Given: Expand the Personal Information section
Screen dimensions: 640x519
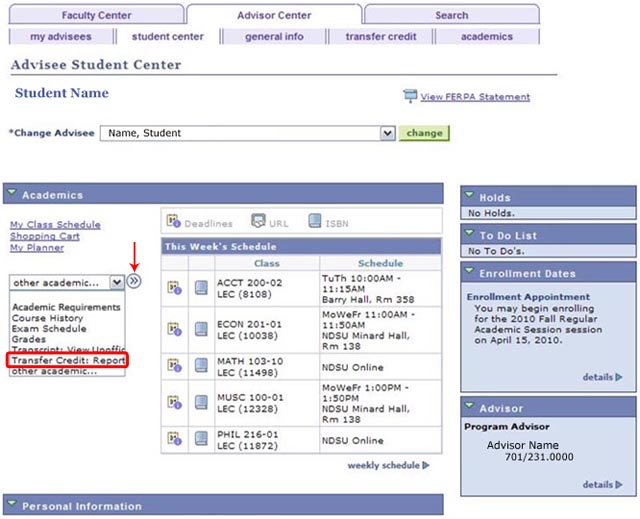Looking at the screenshot, I should tap(12, 506).
